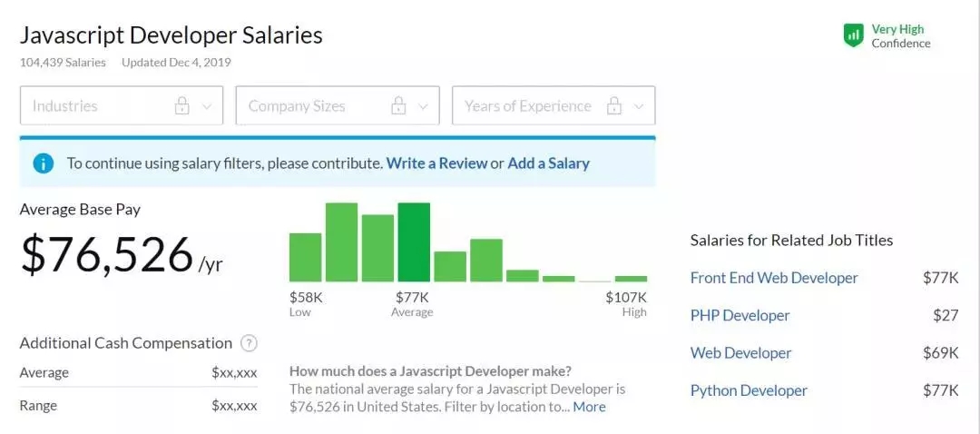Click the last histogram bar above $107K

631,278
